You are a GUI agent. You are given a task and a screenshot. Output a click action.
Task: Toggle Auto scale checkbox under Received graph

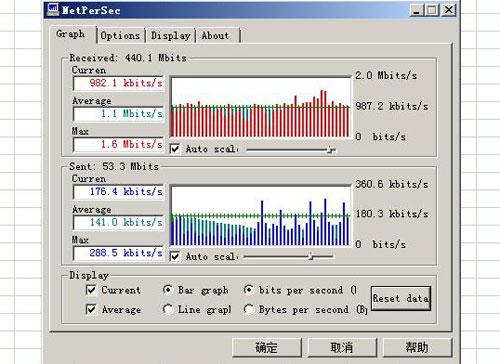point(175,149)
